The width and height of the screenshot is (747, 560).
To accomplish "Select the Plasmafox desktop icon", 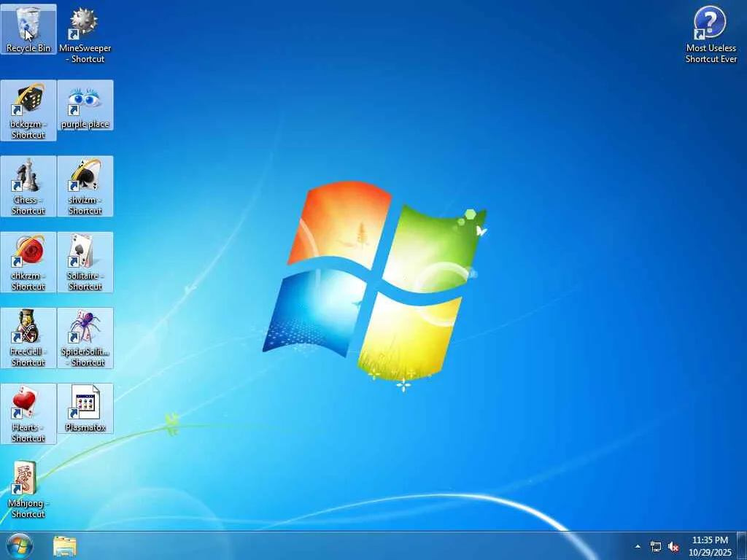I will point(85,408).
